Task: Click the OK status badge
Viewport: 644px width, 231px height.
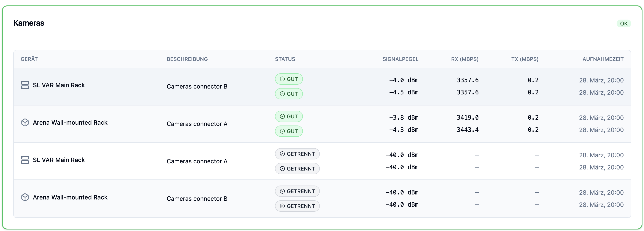Action: 624,23
